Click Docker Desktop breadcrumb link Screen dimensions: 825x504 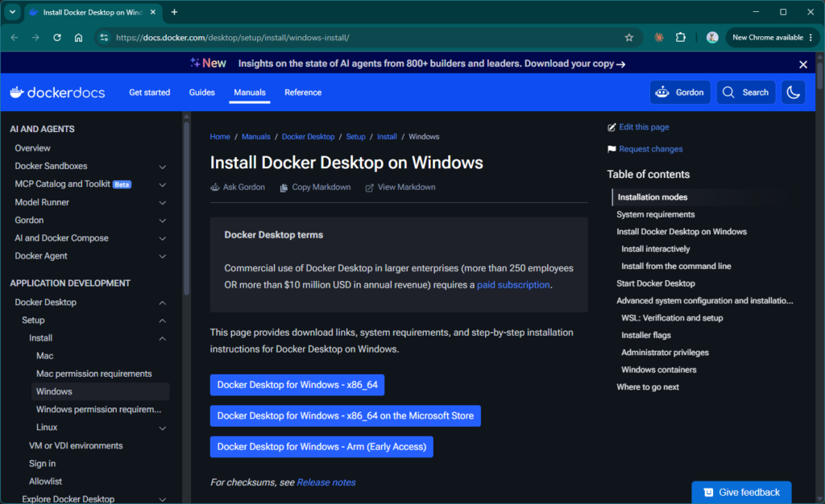pyautogui.click(x=308, y=137)
